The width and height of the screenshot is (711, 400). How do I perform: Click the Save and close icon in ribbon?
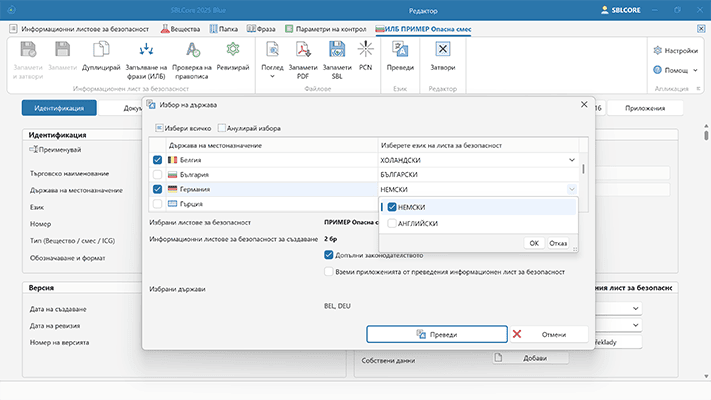(x=28, y=49)
